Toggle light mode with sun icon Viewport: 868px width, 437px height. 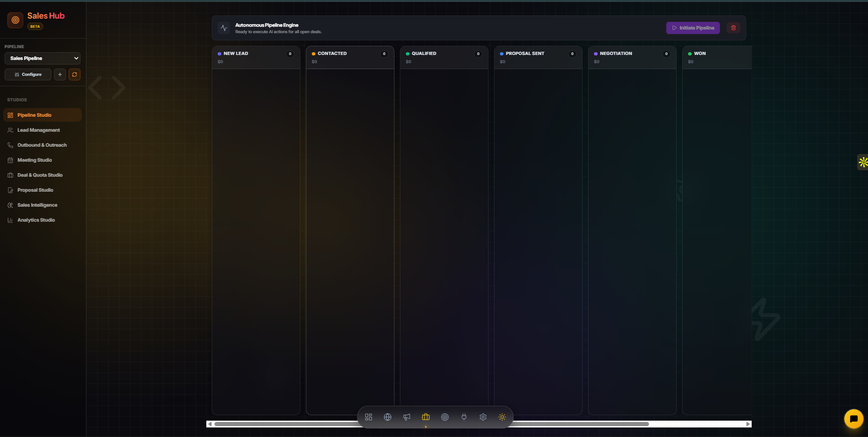pos(502,417)
